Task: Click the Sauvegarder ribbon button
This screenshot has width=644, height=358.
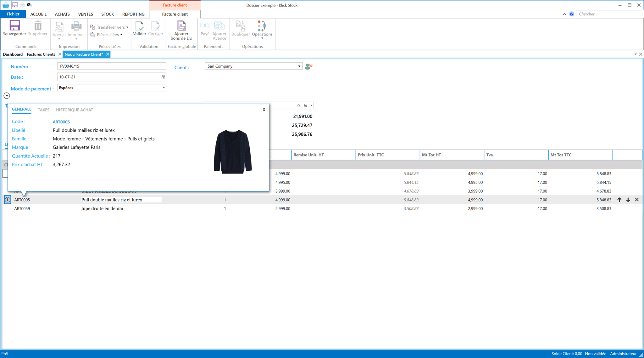Action: coord(14,28)
